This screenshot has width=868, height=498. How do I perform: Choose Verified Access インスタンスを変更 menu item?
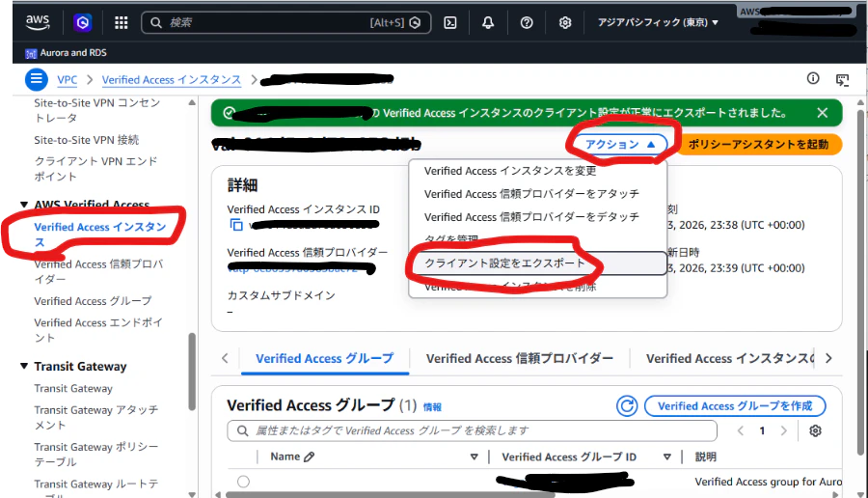click(x=537, y=171)
